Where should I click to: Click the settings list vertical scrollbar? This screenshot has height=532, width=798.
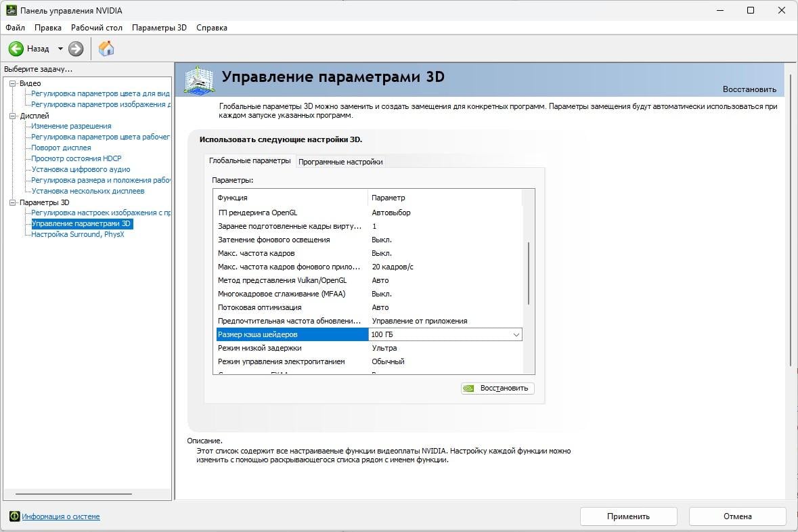(529, 273)
